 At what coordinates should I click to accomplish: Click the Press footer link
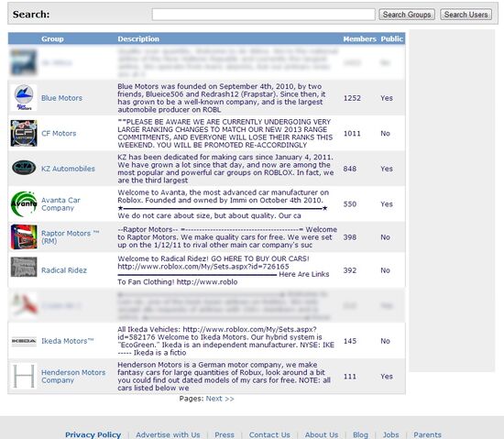pyautogui.click(x=225, y=434)
